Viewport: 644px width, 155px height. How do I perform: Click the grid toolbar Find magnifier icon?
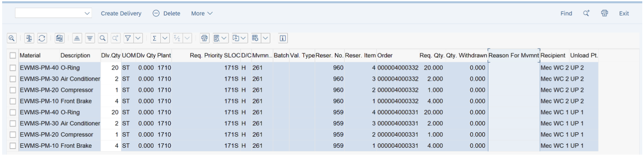[103, 38]
